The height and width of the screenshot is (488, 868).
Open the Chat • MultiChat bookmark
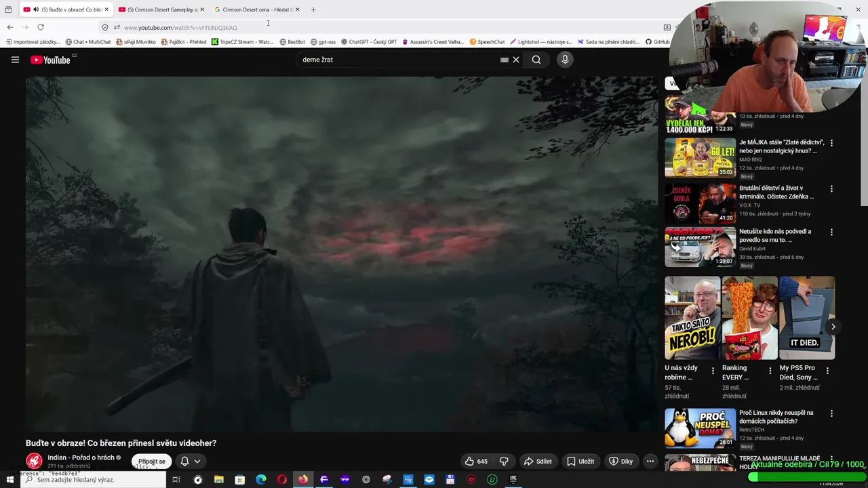(87, 42)
